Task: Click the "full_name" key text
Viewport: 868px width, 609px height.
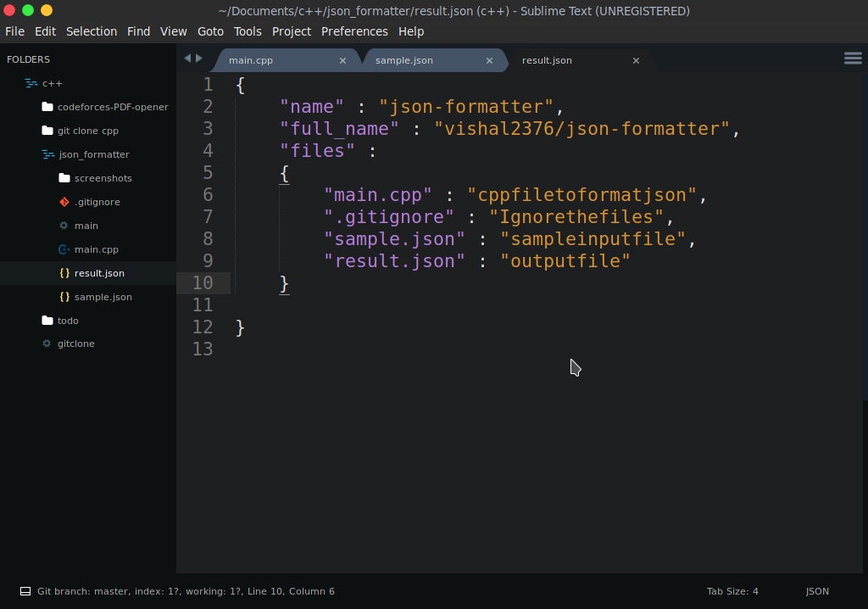Action: click(339, 129)
